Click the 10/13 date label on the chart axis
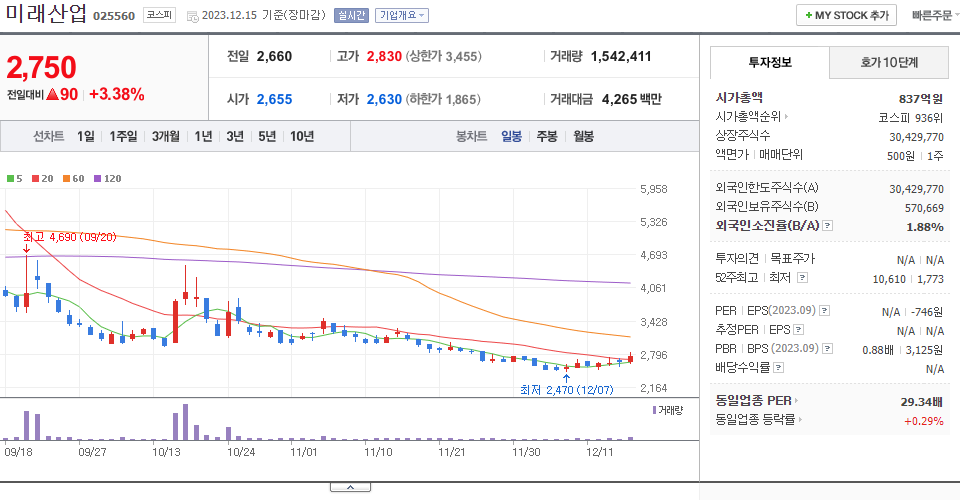This screenshot has width=960, height=500. (x=167, y=452)
